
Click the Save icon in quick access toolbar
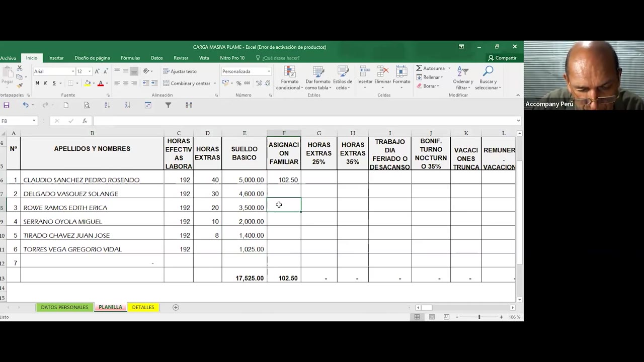(7, 105)
